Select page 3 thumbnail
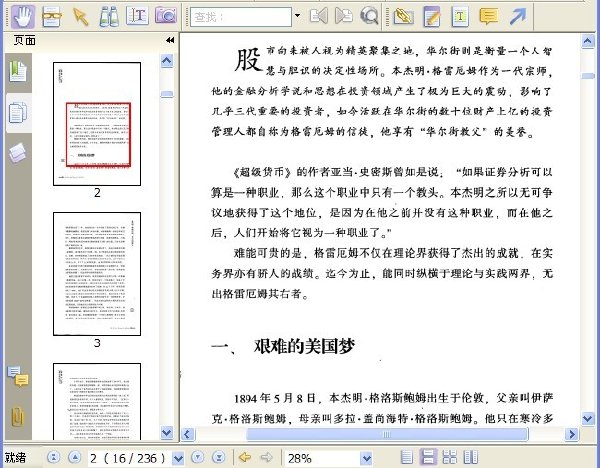The height and width of the screenshot is (468, 600). (x=97, y=274)
